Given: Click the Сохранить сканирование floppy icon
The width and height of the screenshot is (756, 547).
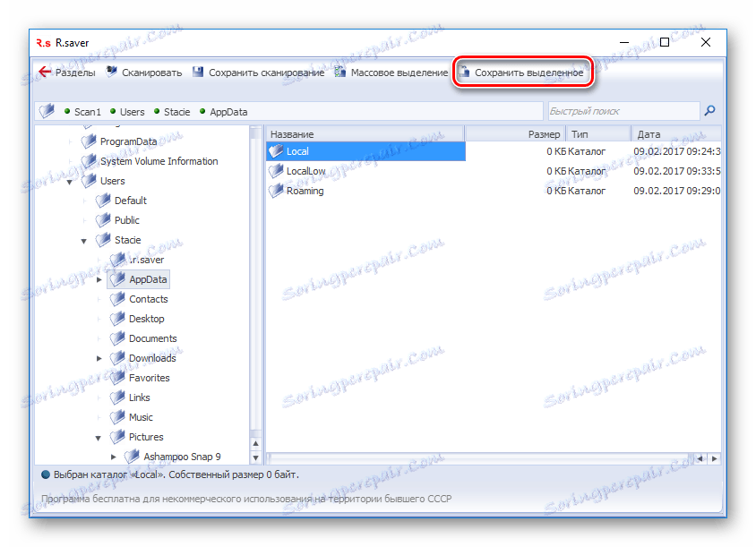Looking at the screenshot, I should coord(198,72).
